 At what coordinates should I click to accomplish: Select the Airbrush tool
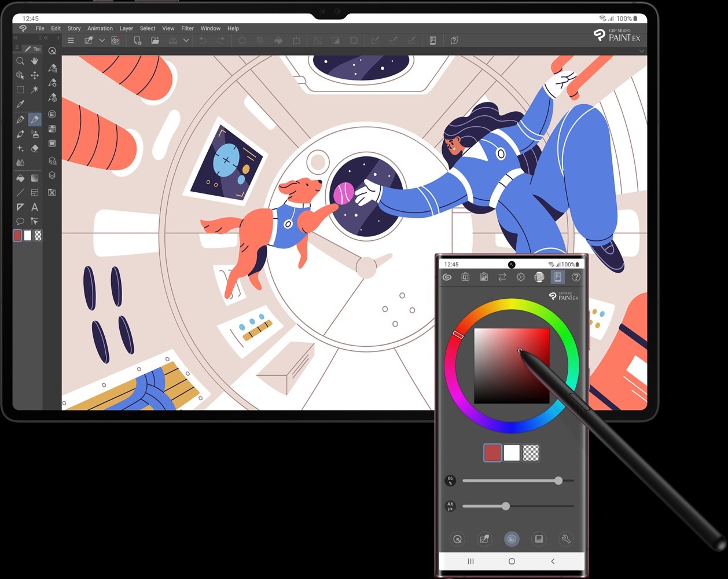tap(34, 134)
